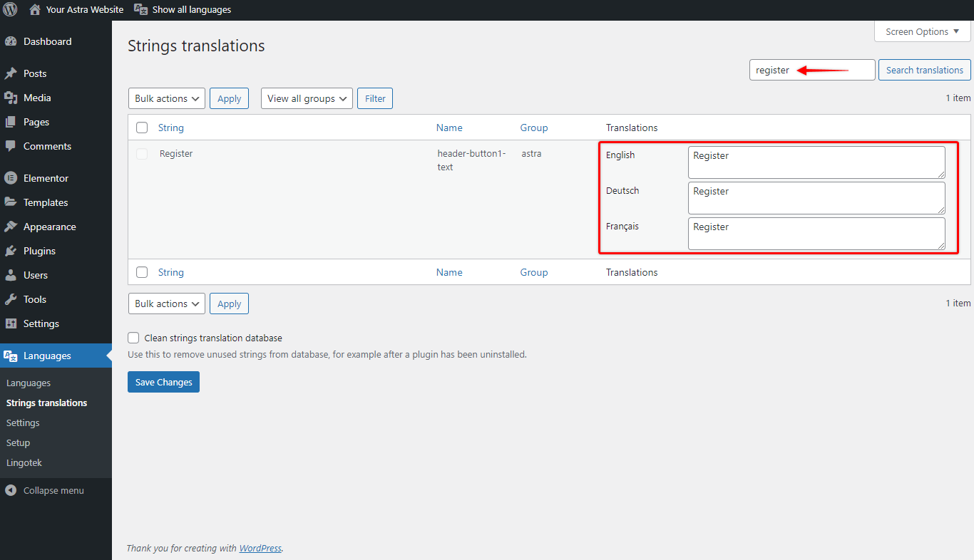Click the Appearance paintbrush icon
The width and height of the screenshot is (974, 560).
pyautogui.click(x=13, y=226)
